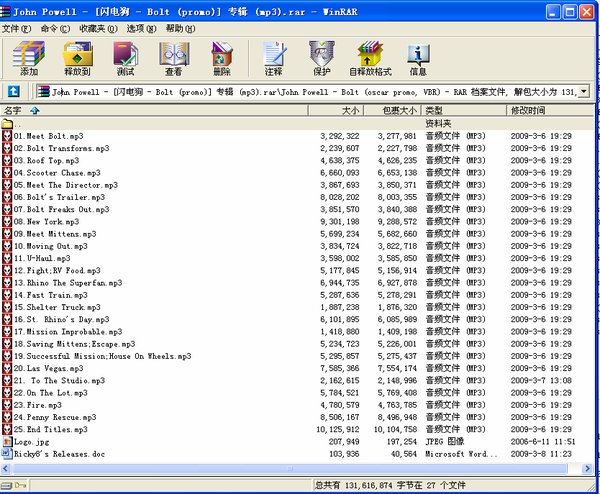Click the SFX (自释放格式) toolbar icon

[x=370, y=58]
